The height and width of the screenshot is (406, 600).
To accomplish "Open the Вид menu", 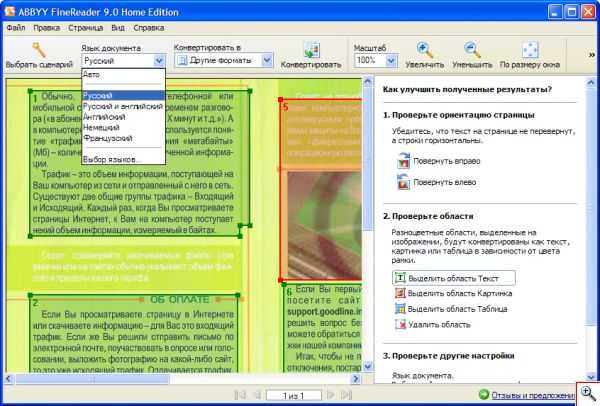I will pos(118,28).
